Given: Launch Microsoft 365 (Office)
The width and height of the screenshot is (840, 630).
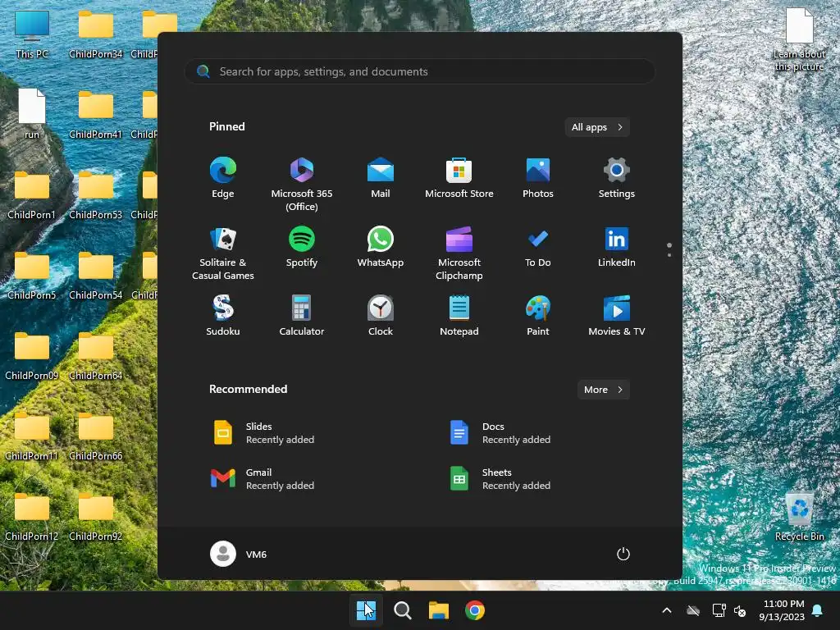Looking at the screenshot, I should [302, 184].
